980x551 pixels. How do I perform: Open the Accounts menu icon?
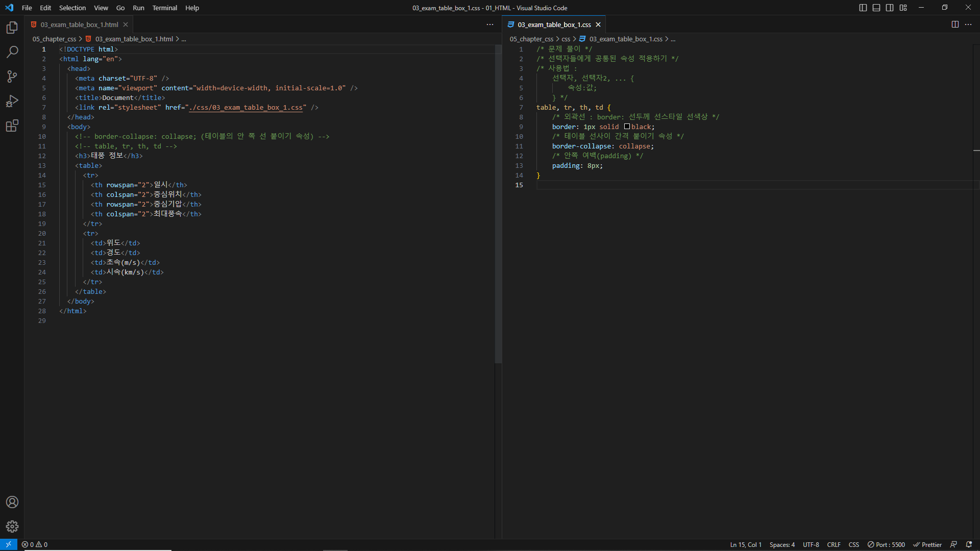point(12,502)
